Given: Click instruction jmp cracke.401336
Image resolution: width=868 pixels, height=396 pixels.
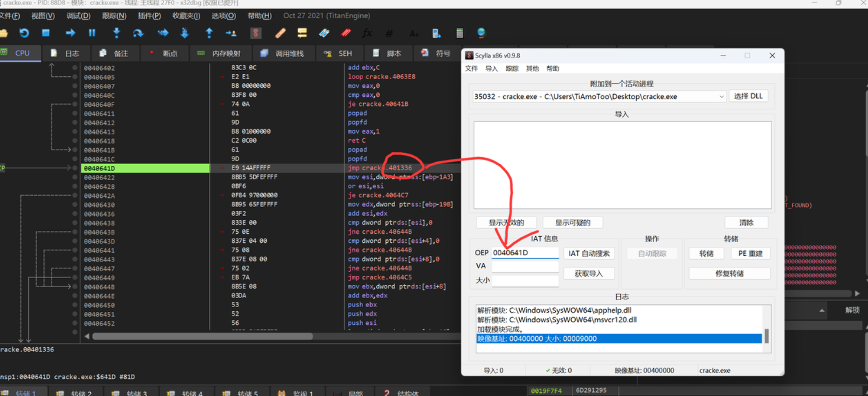Looking at the screenshot, I should pyautogui.click(x=380, y=168).
